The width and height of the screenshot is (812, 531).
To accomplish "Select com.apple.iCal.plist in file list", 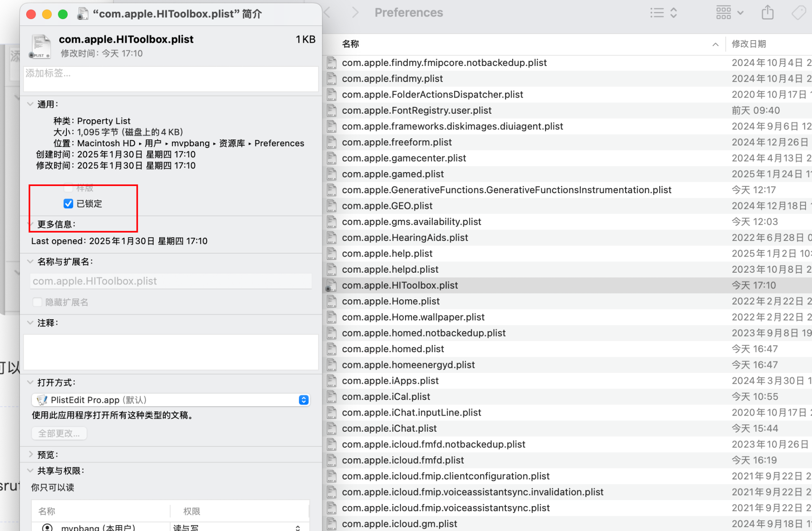I will (x=386, y=397).
